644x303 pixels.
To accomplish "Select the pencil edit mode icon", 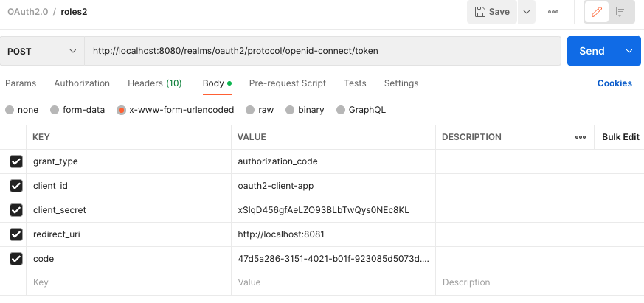I will (x=597, y=12).
